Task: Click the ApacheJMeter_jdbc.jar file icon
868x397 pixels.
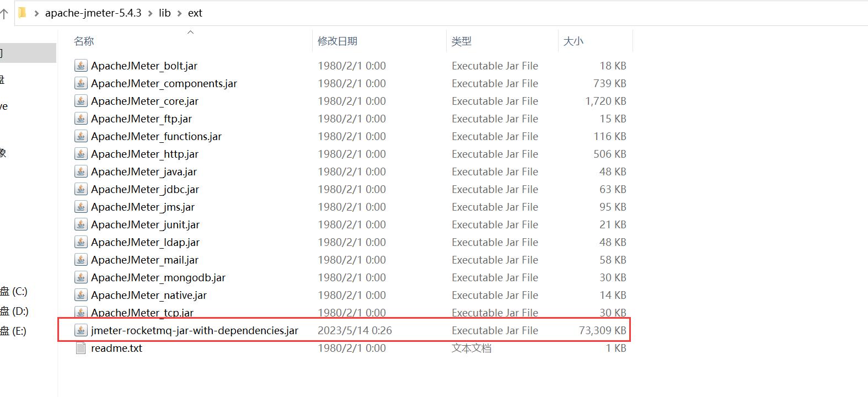Action: [x=81, y=189]
